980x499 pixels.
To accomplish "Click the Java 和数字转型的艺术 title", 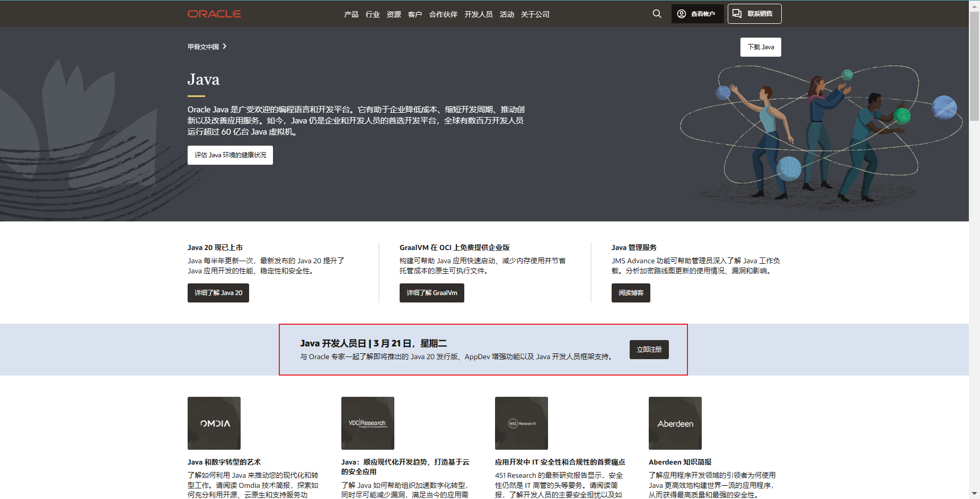I will 224,462.
